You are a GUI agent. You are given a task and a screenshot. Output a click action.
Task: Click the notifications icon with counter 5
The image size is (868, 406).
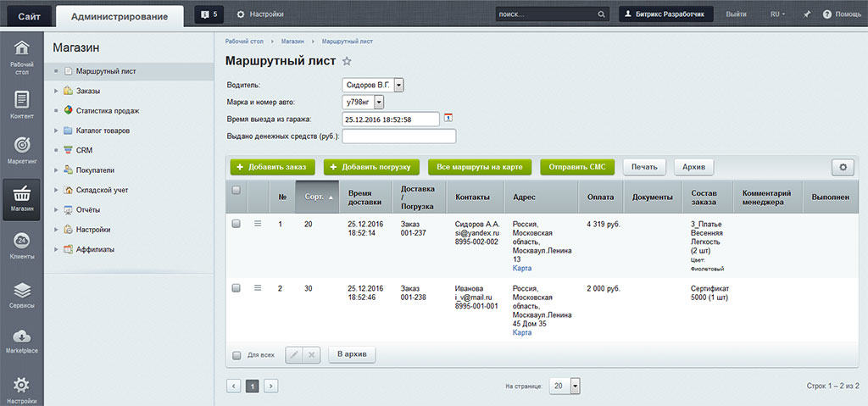[x=208, y=14]
